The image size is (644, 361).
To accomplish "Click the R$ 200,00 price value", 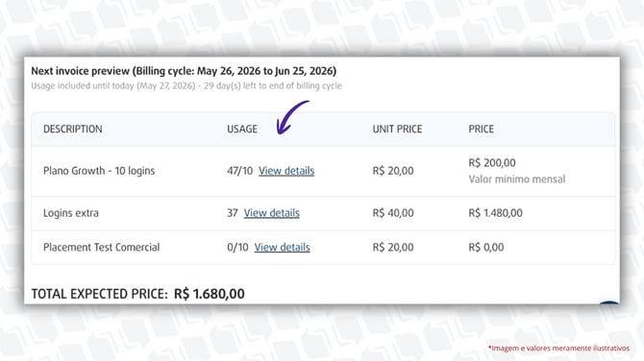I will (x=492, y=162).
